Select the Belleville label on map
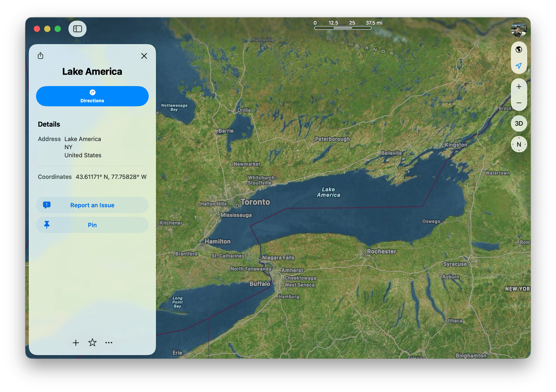The height and width of the screenshot is (392, 556). [x=391, y=153]
